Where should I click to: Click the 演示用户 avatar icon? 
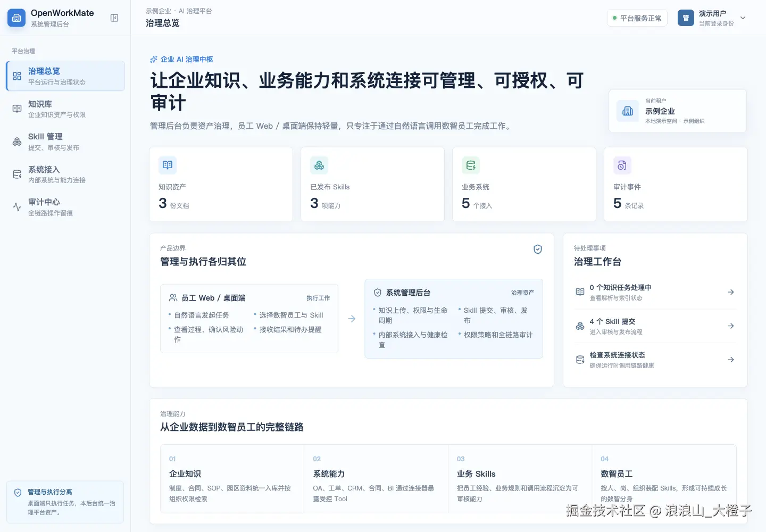(686, 18)
